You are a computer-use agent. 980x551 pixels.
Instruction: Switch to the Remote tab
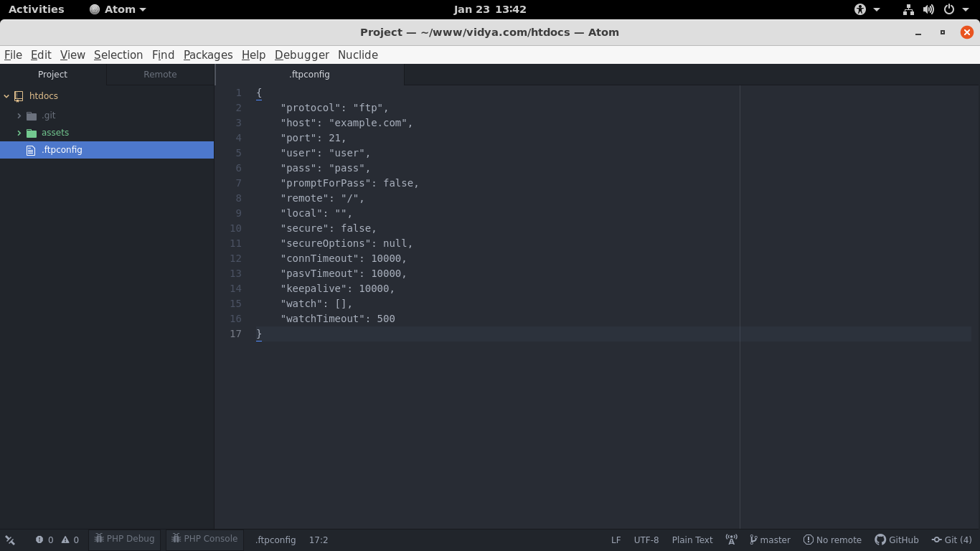click(160, 75)
